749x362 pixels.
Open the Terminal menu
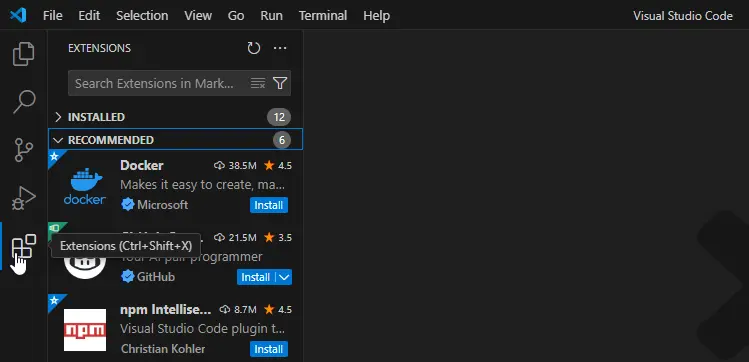[323, 16]
